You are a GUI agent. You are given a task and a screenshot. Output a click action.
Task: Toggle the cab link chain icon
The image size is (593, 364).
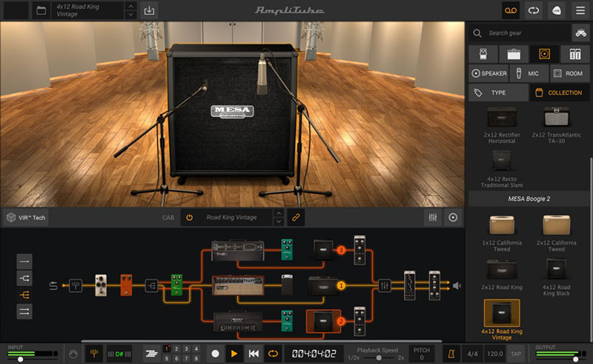point(296,217)
